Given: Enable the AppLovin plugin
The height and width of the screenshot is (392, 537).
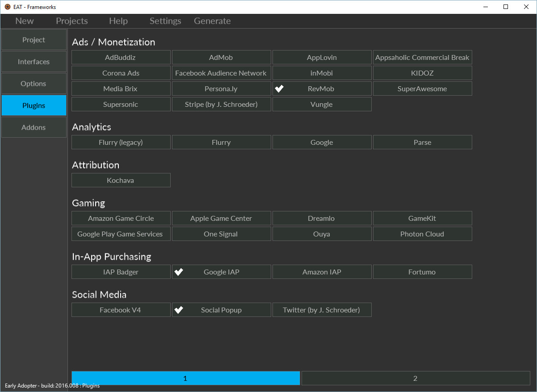Looking at the screenshot, I should click(322, 57).
